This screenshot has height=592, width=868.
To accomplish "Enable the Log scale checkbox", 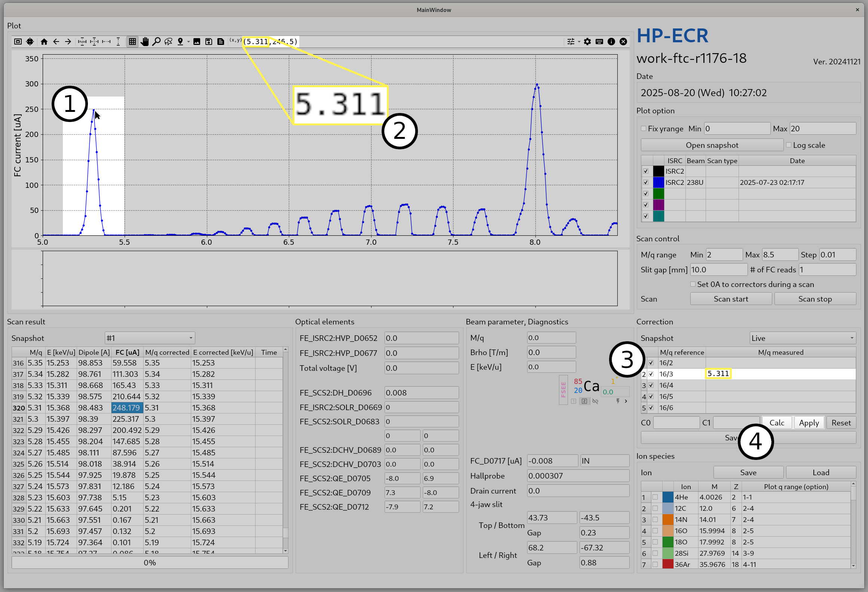I will coord(789,145).
